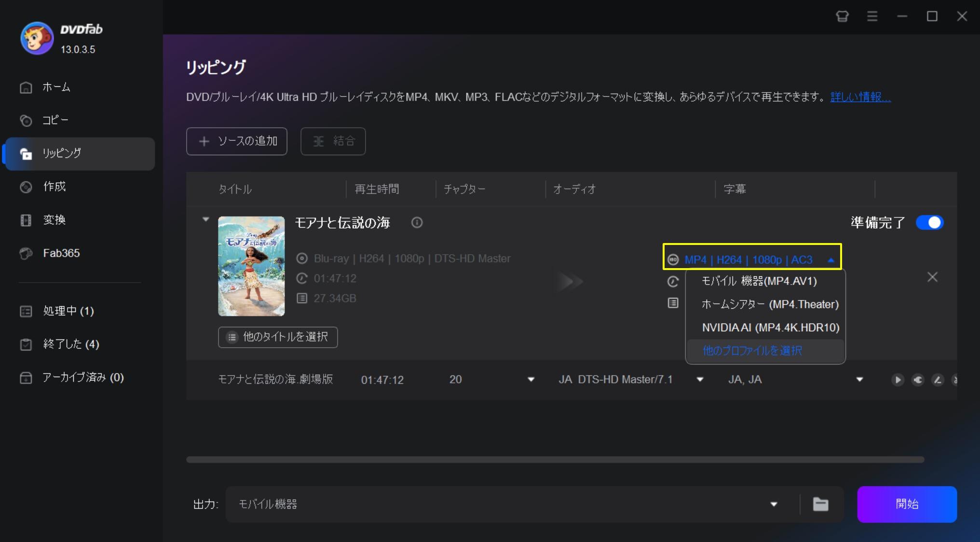Click the output size list icon
The image size is (980, 542).
coord(673,303)
